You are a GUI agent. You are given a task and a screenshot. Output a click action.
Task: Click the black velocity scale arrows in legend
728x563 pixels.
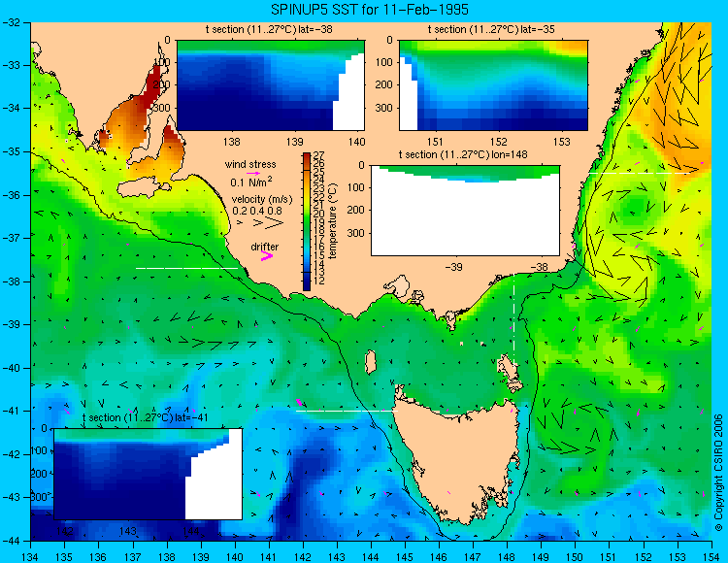[x=261, y=223]
